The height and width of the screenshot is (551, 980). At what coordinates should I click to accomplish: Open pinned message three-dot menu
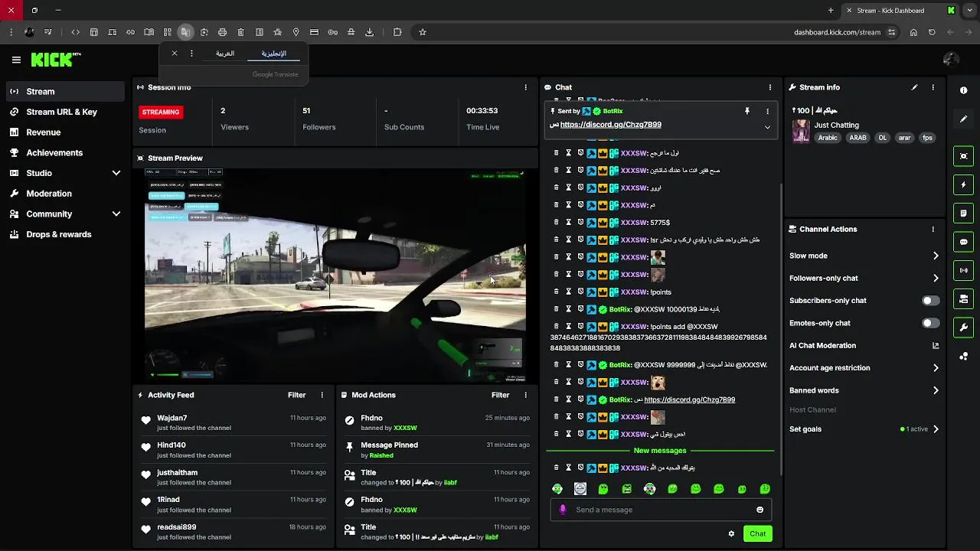tap(767, 111)
